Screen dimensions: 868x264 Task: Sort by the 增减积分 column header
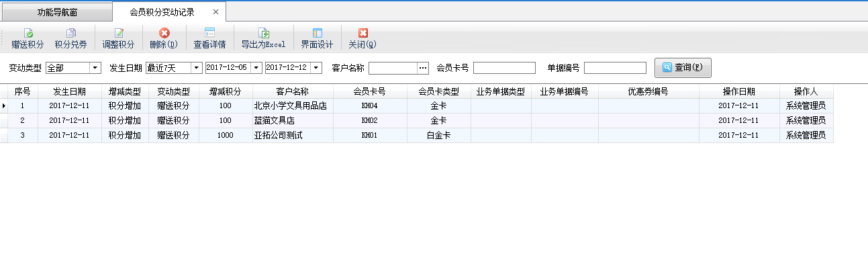pos(226,91)
